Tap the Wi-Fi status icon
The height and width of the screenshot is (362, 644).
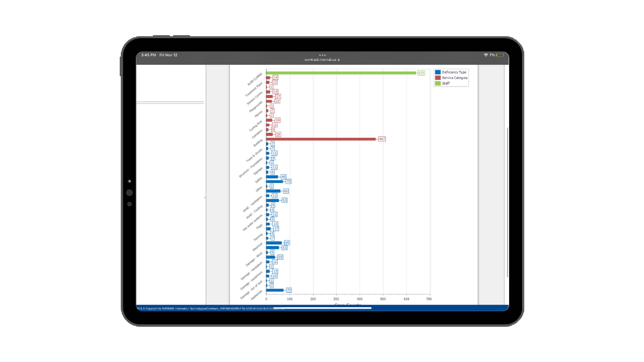point(486,55)
